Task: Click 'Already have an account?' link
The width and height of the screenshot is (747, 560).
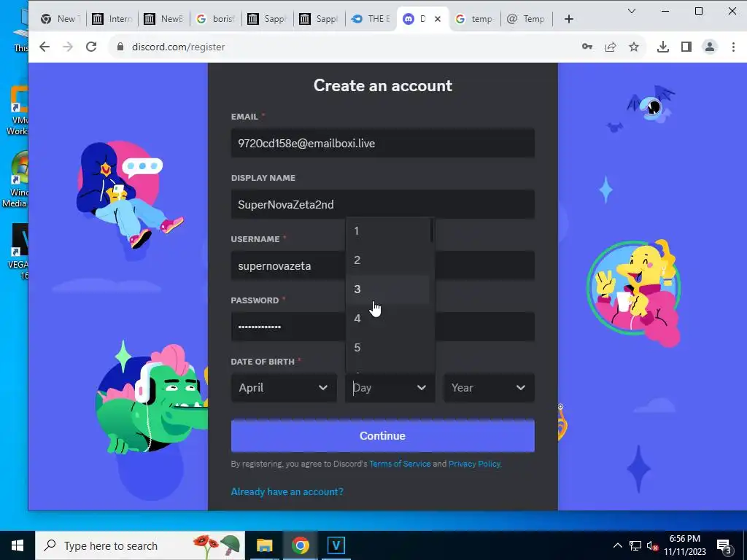Action: pos(287,491)
